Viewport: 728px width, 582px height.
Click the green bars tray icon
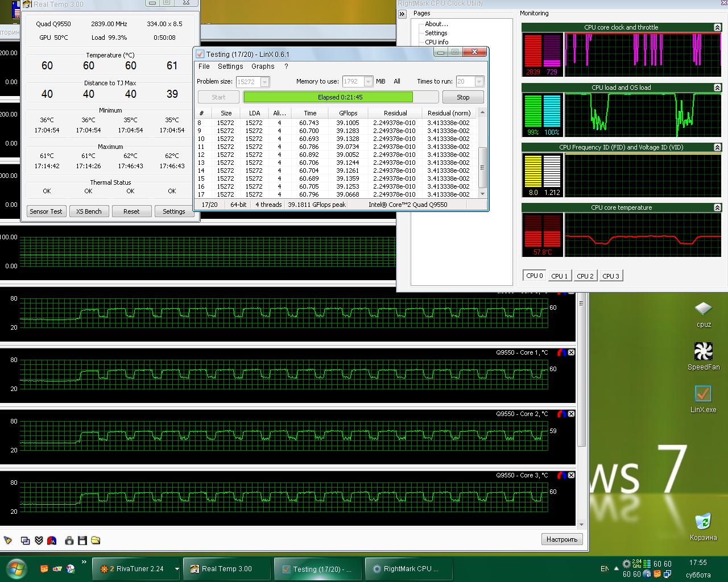[x=647, y=564]
